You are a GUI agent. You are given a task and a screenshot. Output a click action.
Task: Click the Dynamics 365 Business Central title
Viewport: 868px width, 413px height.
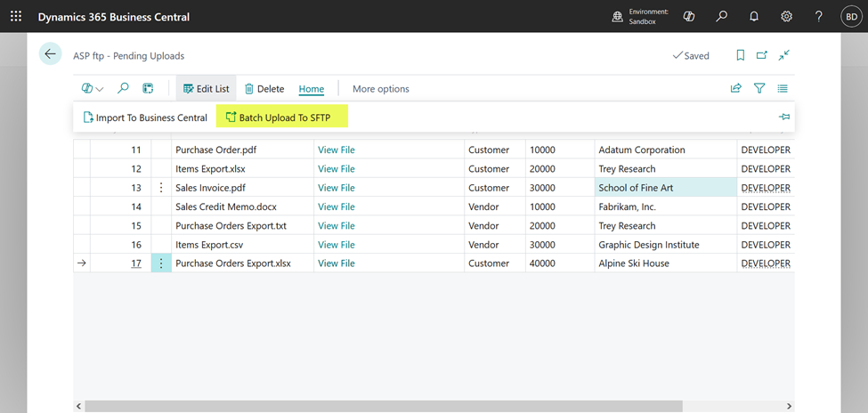(113, 17)
